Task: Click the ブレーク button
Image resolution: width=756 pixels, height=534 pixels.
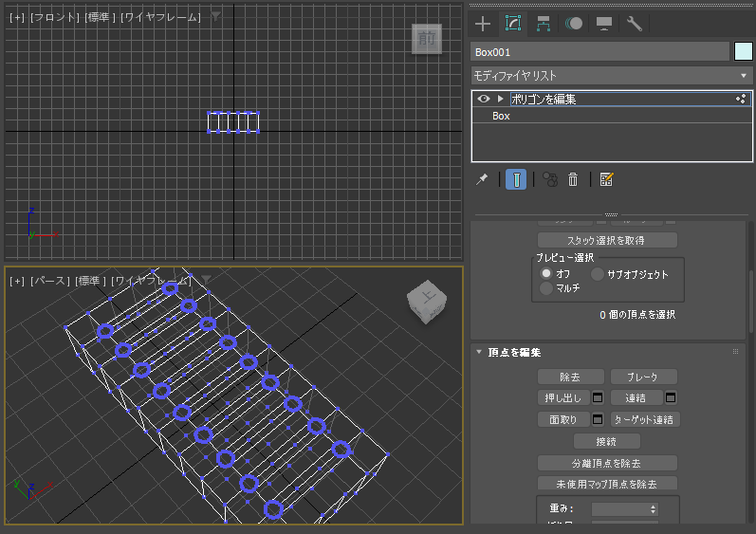Action: coord(644,377)
